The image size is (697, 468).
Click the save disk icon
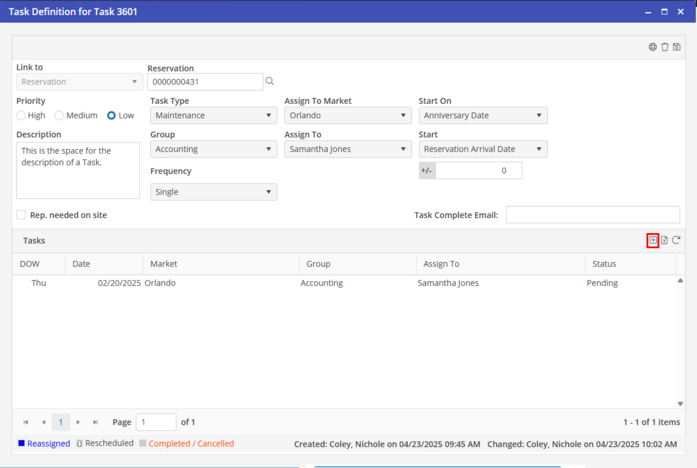tap(677, 47)
